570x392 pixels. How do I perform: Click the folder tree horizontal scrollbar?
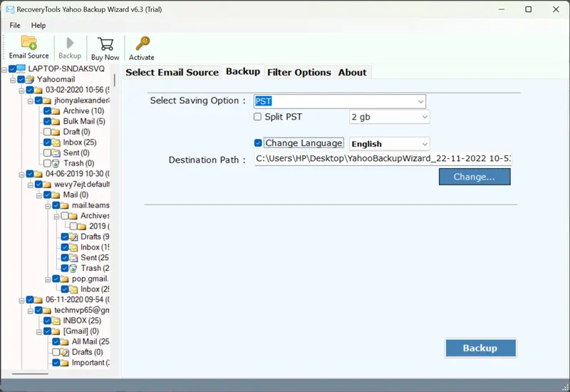[x=30, y=373]
